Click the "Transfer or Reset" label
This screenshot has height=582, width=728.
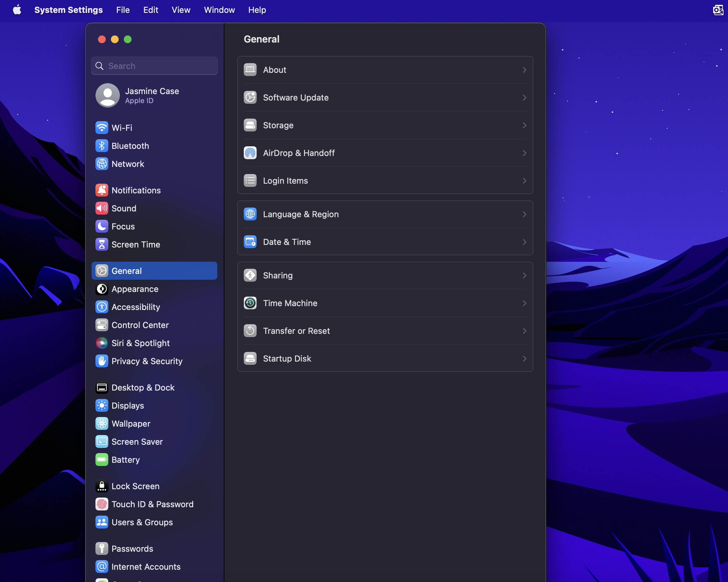click(297, 331)
